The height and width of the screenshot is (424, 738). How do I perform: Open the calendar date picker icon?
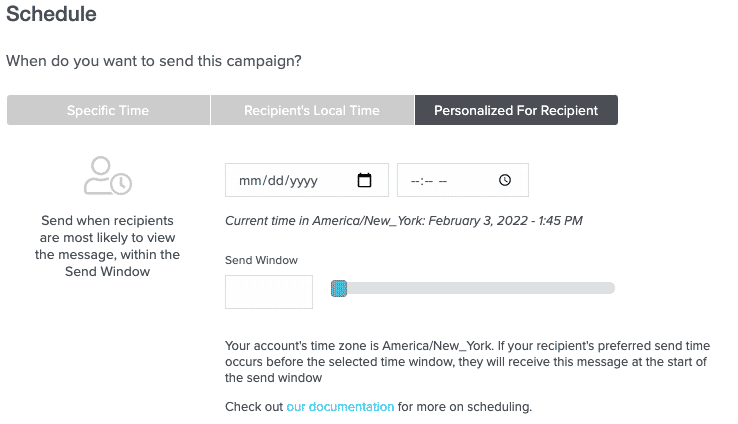tap(364, 181)
